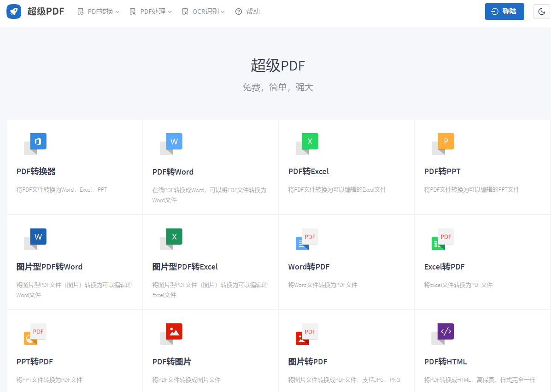Open the PDF转PPT title link

pos(442,171)
